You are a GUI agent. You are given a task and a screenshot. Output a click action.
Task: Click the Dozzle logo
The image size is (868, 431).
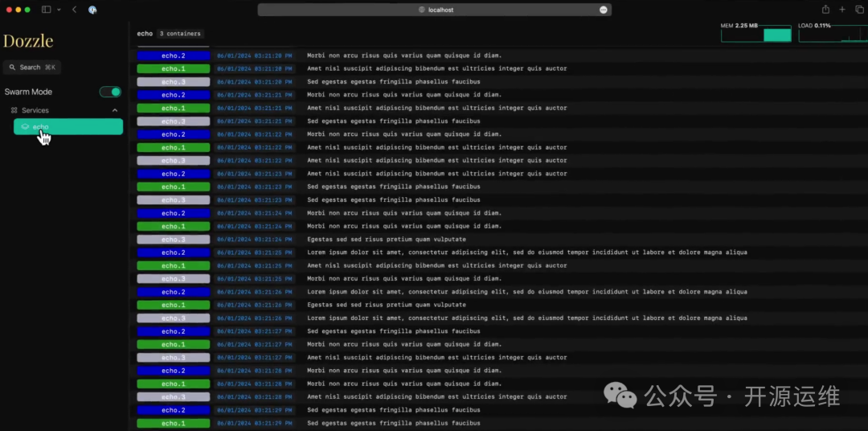pyautogui.click(x=28, y=40)
